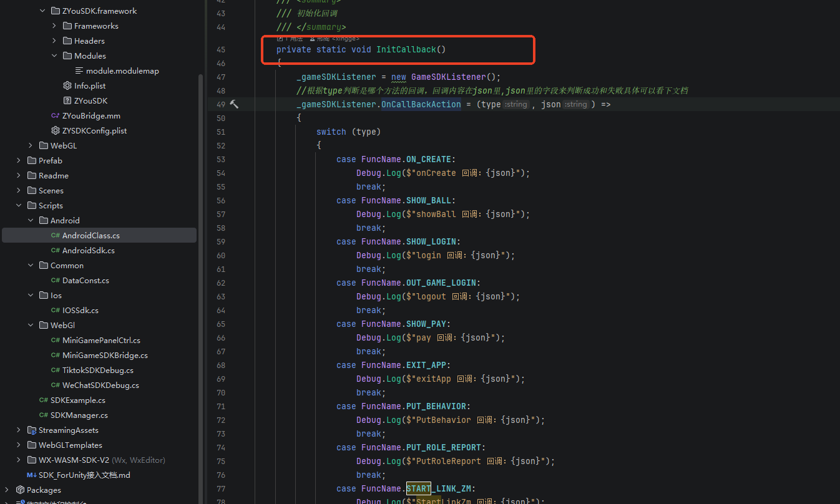Select MiniGameSDKBridge.cs file
This screenshot has height=504, width=840.
[x=104, y=355]
